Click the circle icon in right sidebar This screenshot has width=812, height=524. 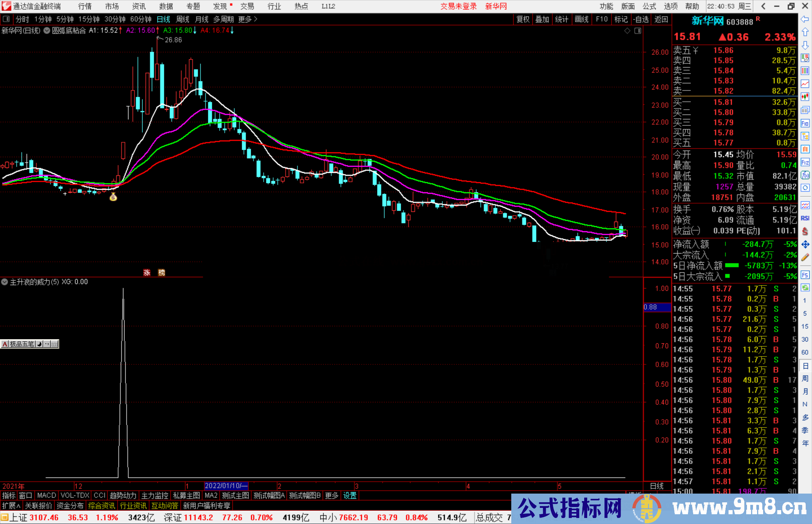(805, 188)
